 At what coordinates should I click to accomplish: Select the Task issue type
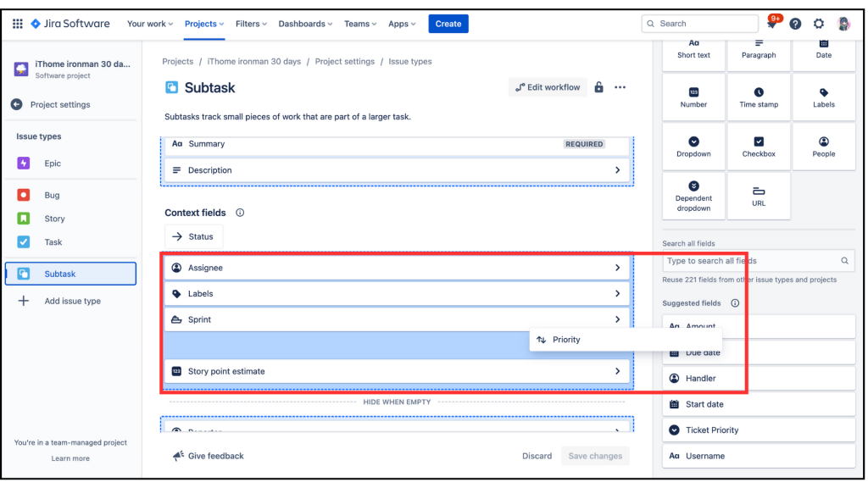(71, 241)
